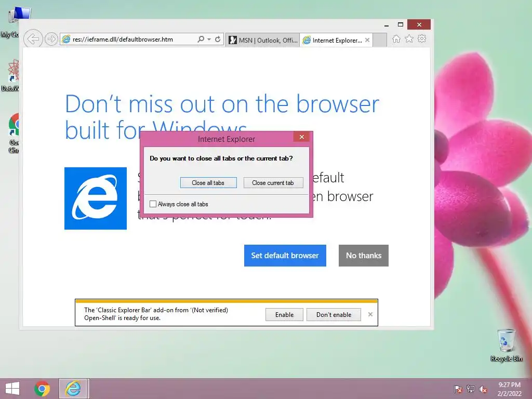Launch Chrome from the taskbar

coord(42,389)
